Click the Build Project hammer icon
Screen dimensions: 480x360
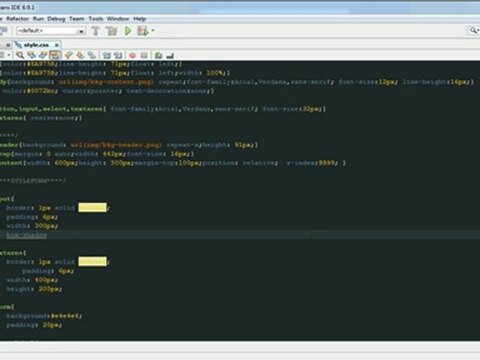click(96, 31)
